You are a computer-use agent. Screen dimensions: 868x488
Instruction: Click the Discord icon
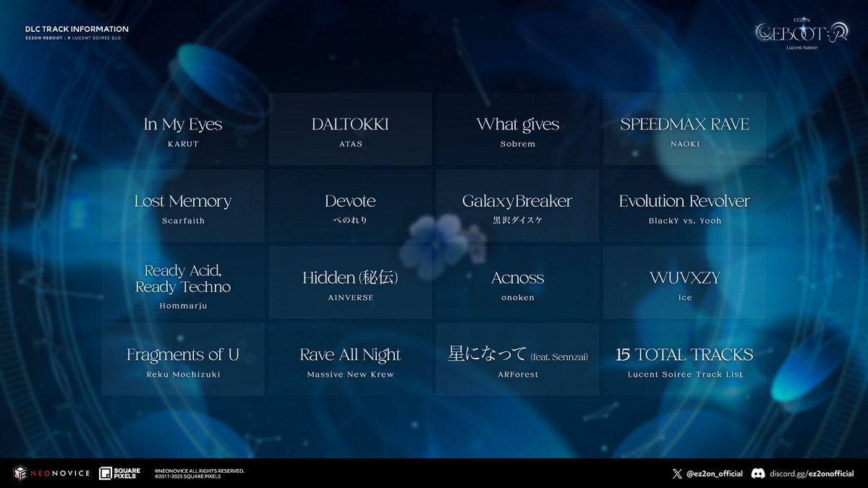tap(758, 474)
